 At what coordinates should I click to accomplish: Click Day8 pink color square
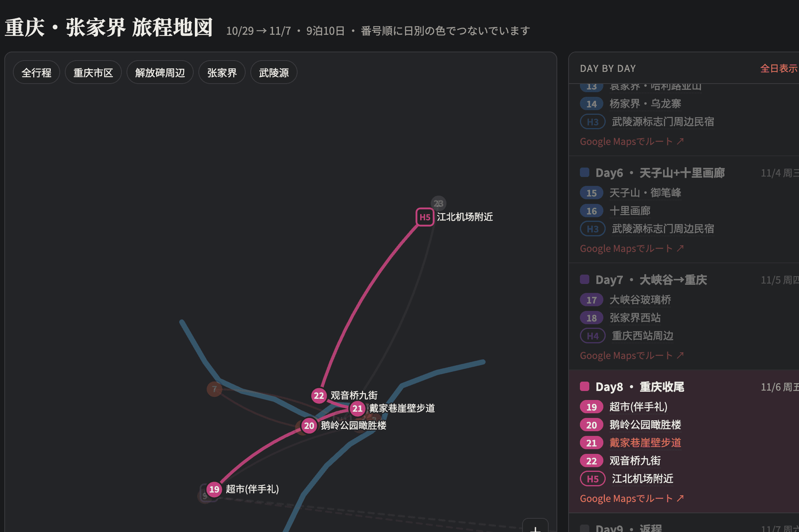(585, 386)
